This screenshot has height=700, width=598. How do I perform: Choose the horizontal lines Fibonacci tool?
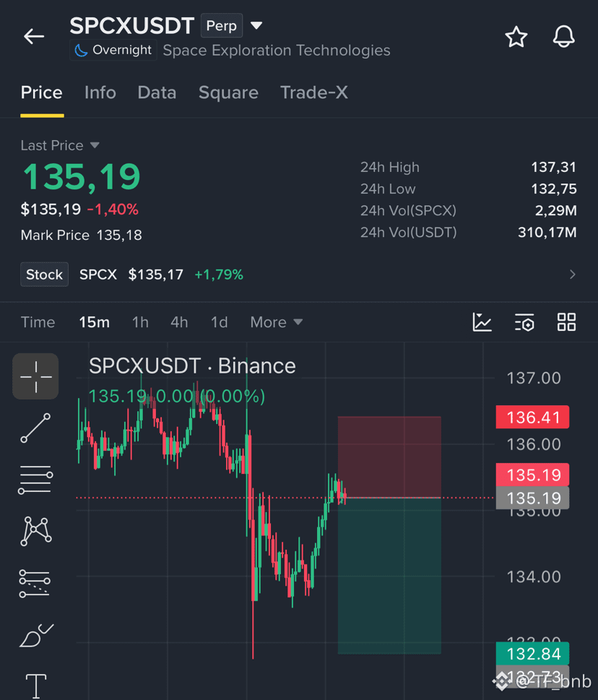35,480
